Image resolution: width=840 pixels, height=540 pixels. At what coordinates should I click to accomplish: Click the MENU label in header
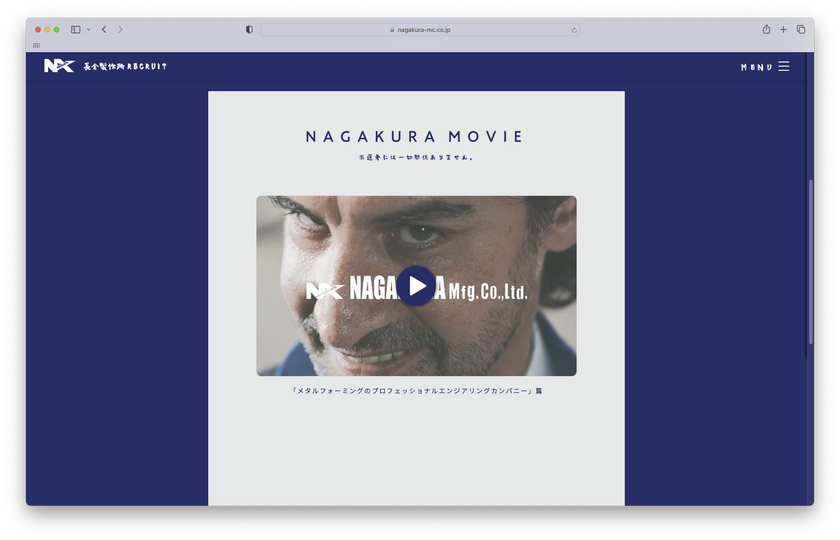click(756, 67)
